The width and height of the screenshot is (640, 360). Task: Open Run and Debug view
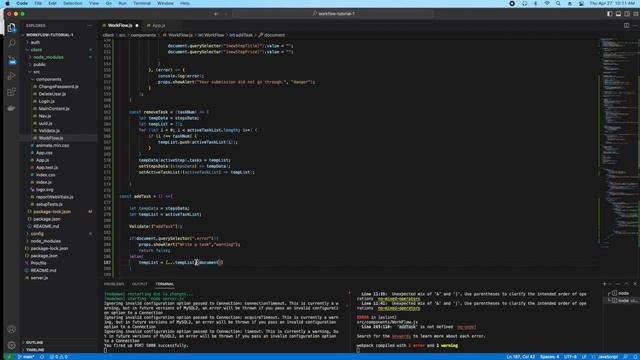(x=11, y=76)
